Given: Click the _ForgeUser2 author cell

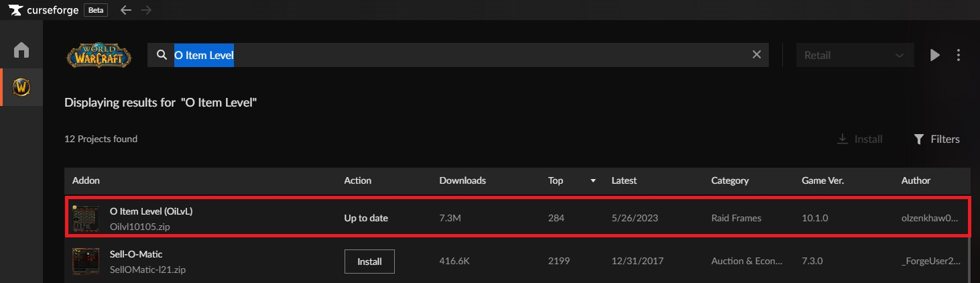Looking at the screenshot, I should [930, 262].
